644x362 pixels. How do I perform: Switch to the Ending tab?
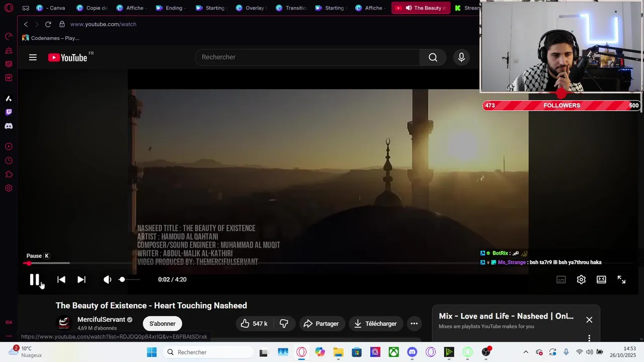point(171,8)
